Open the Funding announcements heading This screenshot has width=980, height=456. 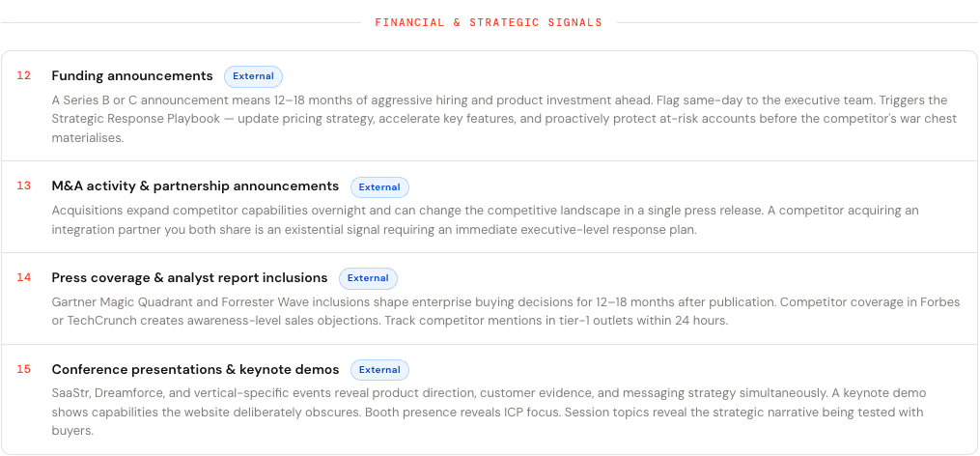(x=132, y=75)
